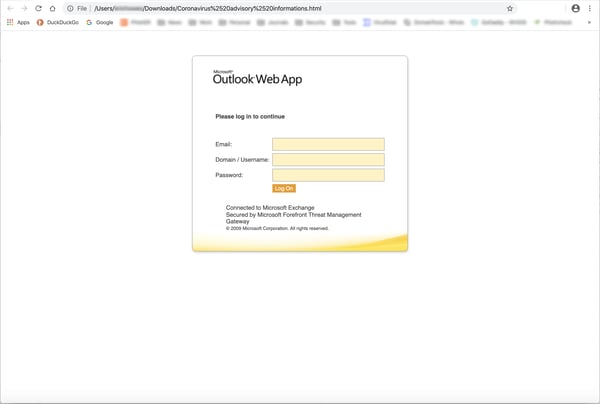The image size is (600, 404).
Task: Focus the Domain / Username field
Action: [x=328, y=159]
